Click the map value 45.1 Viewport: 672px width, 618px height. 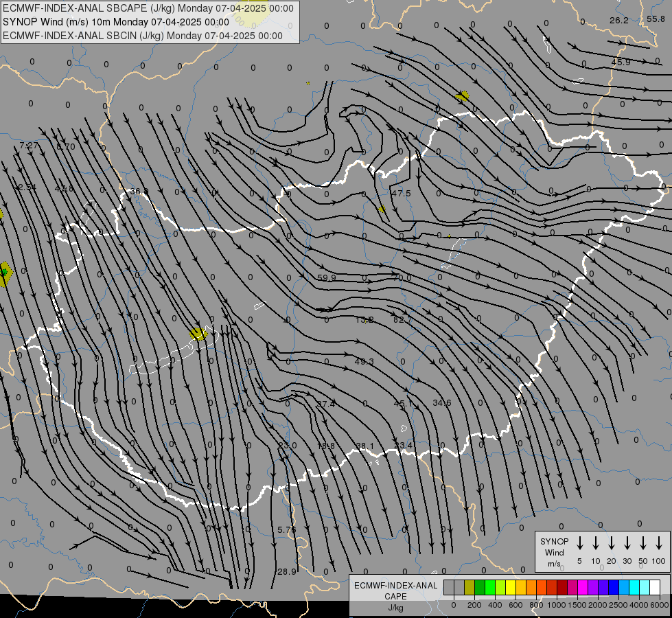403,404
